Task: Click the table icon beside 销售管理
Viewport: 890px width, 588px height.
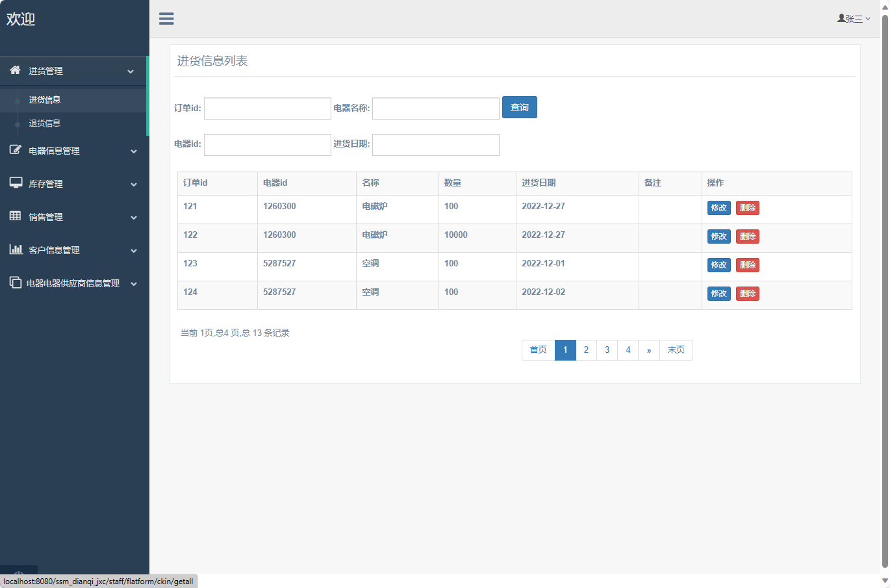Action: click(16, 216)
